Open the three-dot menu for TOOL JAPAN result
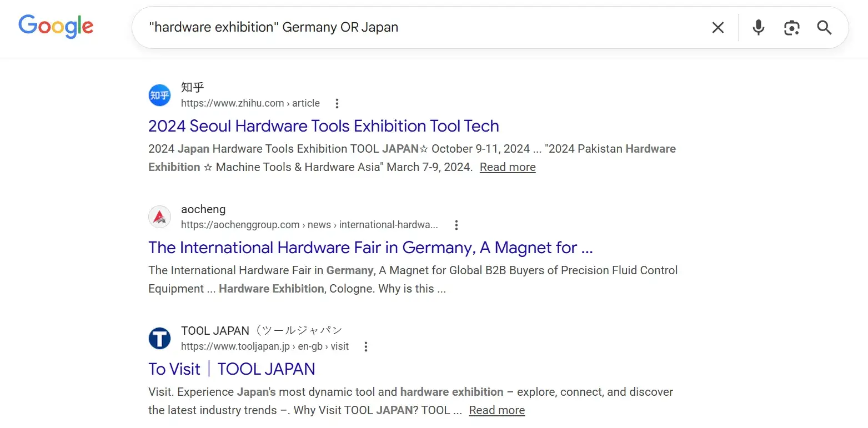This screenshot has height=428, width=868. (x=366, y=346)
